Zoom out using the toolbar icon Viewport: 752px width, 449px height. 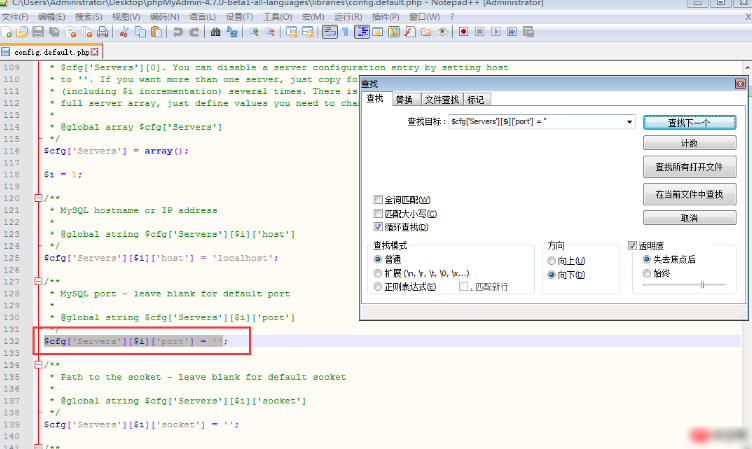pyautogui.click(x=270, y=32)
